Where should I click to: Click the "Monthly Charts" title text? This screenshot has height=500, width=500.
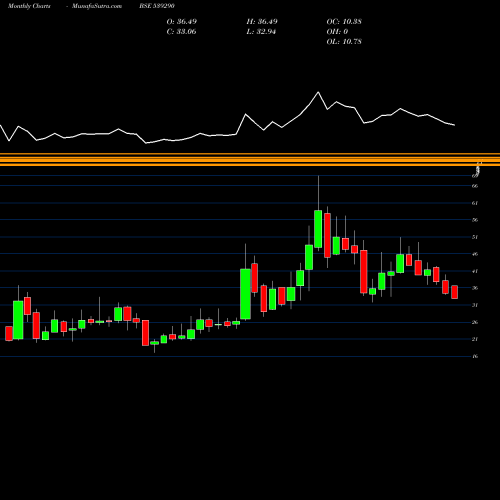(x=29, y=6)
